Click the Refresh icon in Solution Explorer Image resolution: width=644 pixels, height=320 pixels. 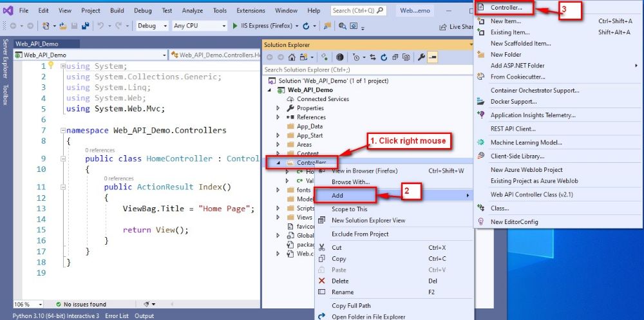coord(384,57)
